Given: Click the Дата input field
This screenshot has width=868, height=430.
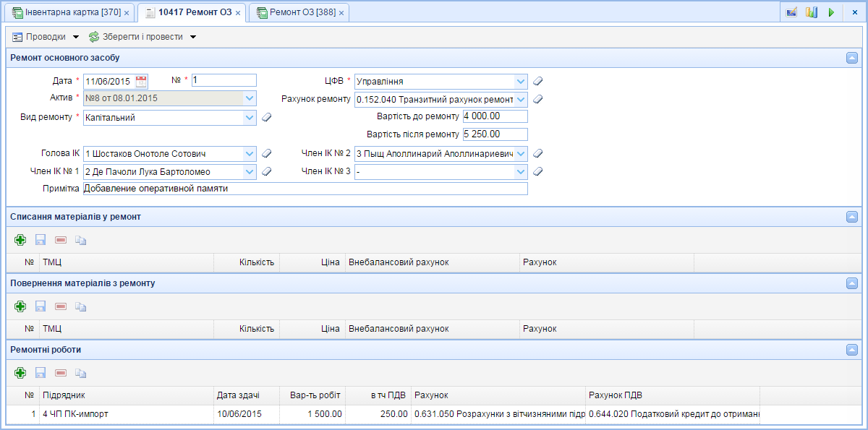Looking at the screenshot, I should [x=109, y=81].
